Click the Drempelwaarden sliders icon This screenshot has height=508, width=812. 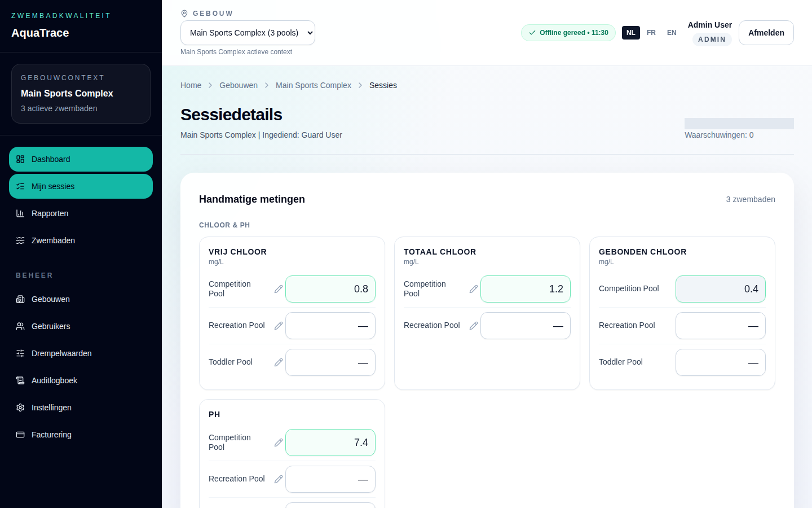20,353
